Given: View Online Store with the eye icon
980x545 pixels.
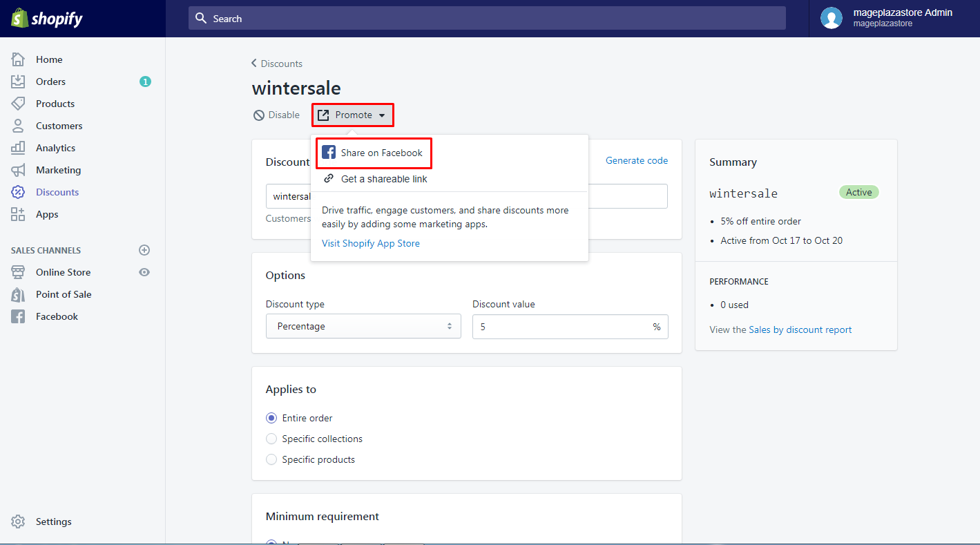Looking at the screenshot, I should (144, 272).
